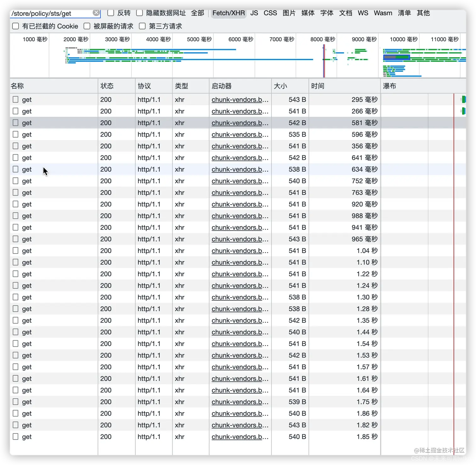
Task: Click the request icon of the 641 毫秒 row
Action: [x=15, y=158]
